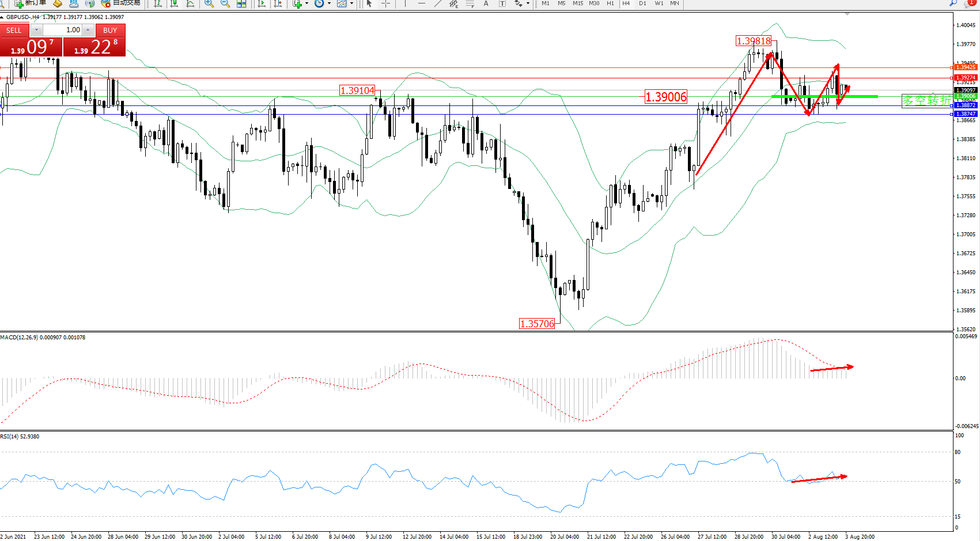Switch to the M15 timeframe
Viewport: 980px width, 541px height.
(x=577, y=3)
